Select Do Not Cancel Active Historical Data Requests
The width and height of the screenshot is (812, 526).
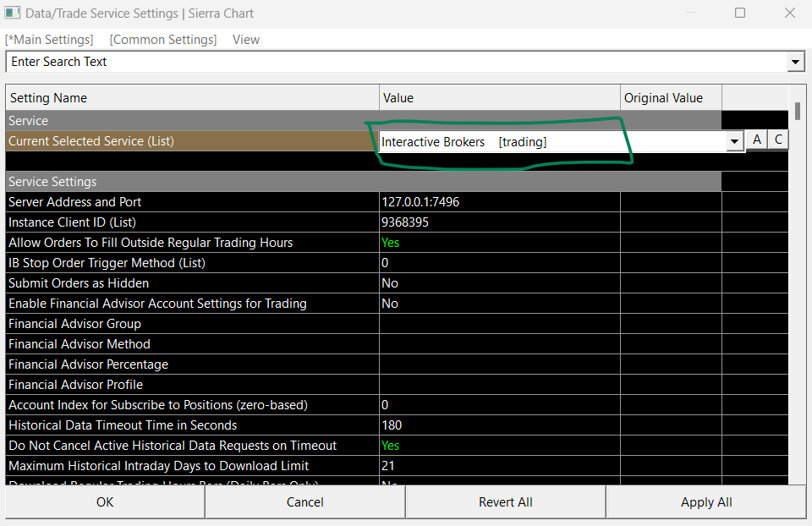193,446
